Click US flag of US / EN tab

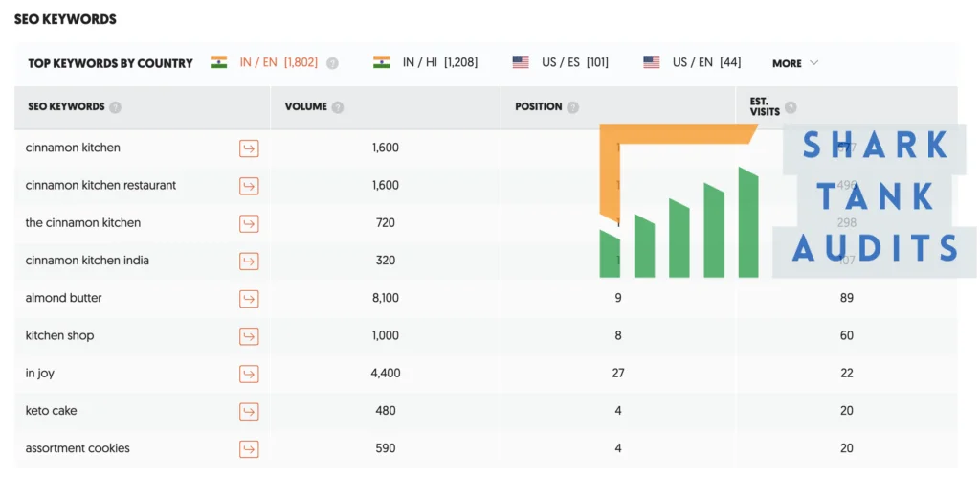[x=651, y=62]
